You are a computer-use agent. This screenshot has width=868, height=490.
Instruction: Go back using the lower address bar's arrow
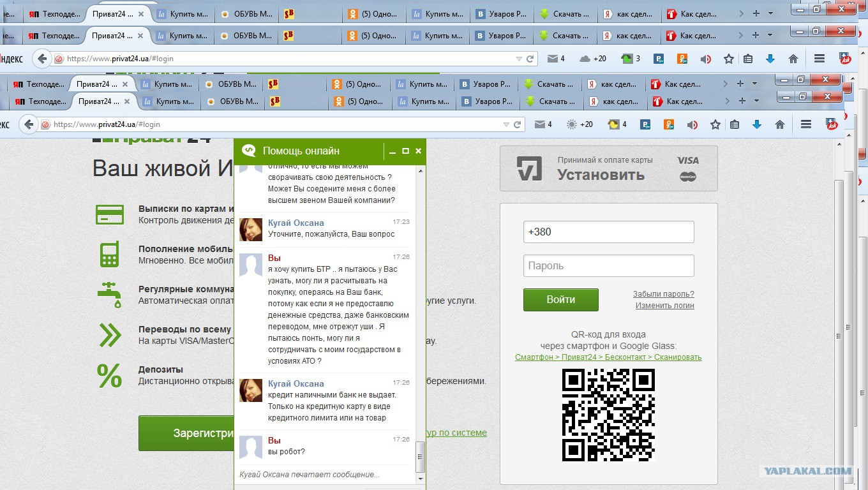(29, 124)
